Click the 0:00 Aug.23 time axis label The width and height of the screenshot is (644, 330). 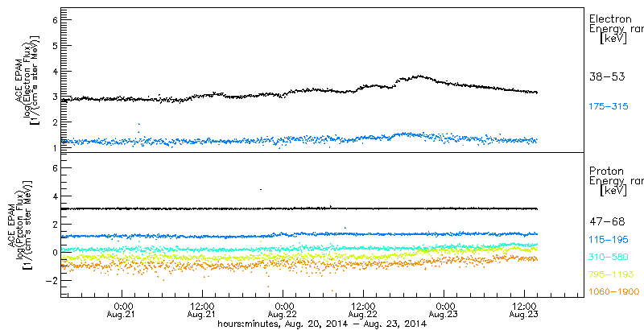pos(444,311)
